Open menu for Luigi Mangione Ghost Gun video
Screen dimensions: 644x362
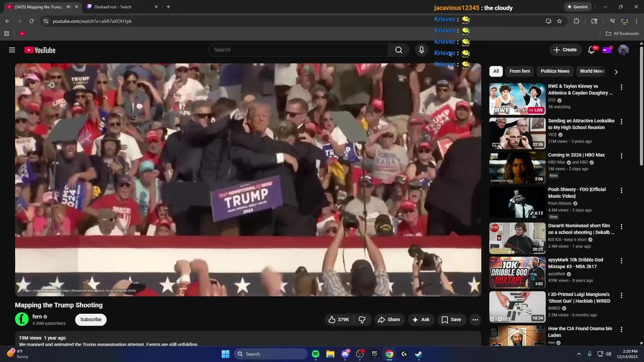pos(621,296)
